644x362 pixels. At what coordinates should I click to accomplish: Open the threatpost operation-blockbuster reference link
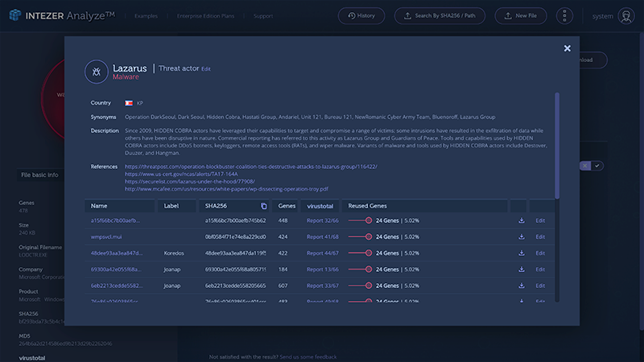(251, 167)
